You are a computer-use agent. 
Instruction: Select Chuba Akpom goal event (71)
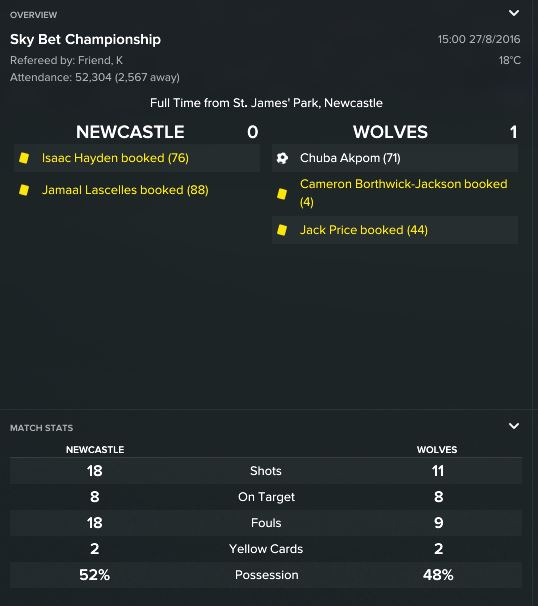350,158
